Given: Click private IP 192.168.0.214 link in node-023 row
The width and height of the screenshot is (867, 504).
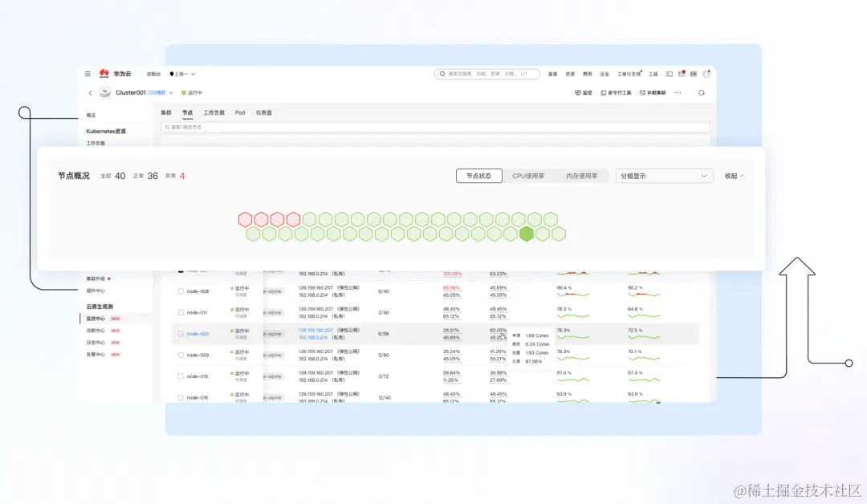Looking at the screenshot, I should (x=313, y=338).
